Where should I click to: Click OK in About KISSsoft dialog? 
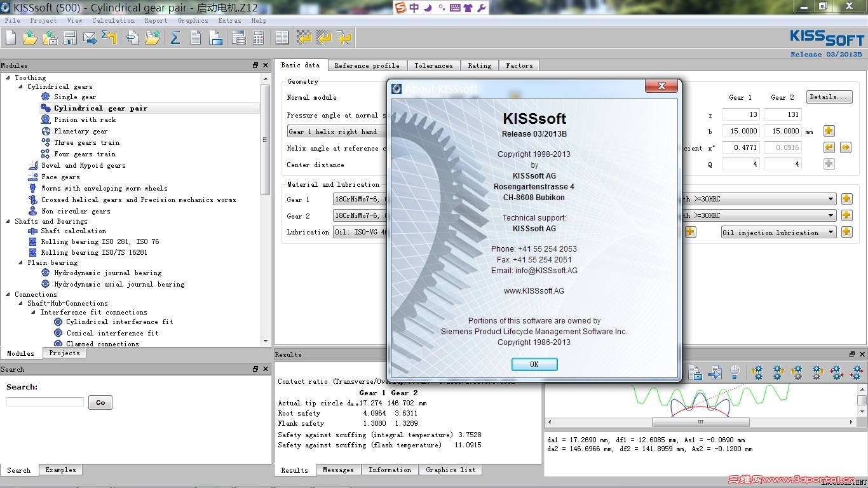point(534,364)
